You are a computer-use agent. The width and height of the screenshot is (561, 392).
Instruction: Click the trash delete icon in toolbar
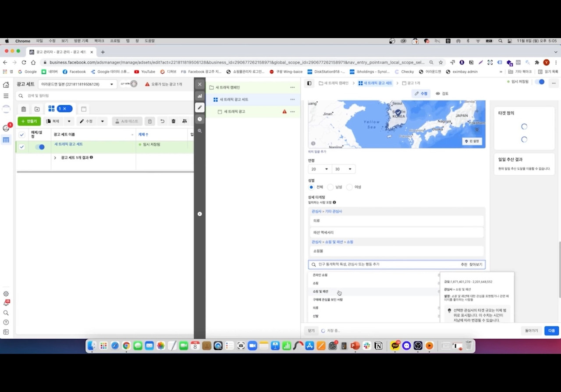pos(173,121)
